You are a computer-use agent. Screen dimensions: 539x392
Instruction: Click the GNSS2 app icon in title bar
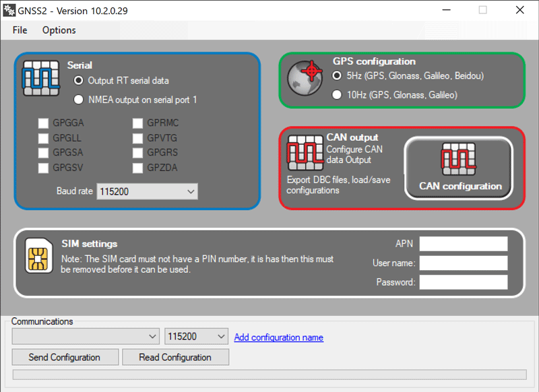(9, 10)
